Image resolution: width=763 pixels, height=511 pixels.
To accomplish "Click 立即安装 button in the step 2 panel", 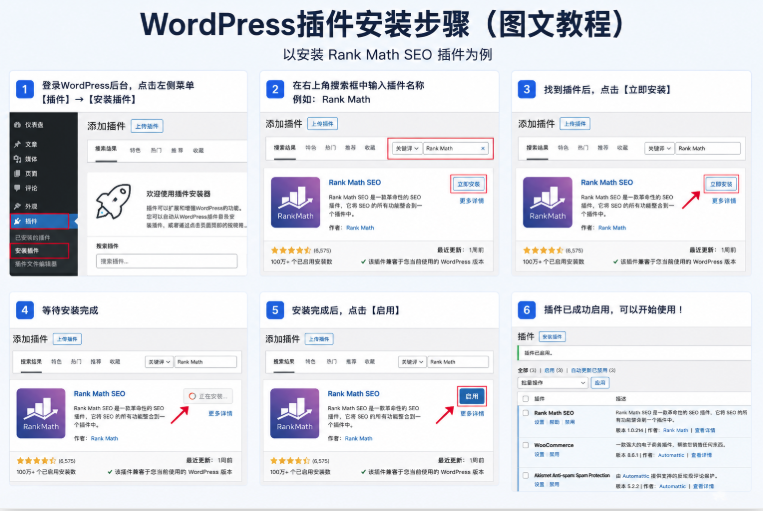I will (x=468, y=184).
